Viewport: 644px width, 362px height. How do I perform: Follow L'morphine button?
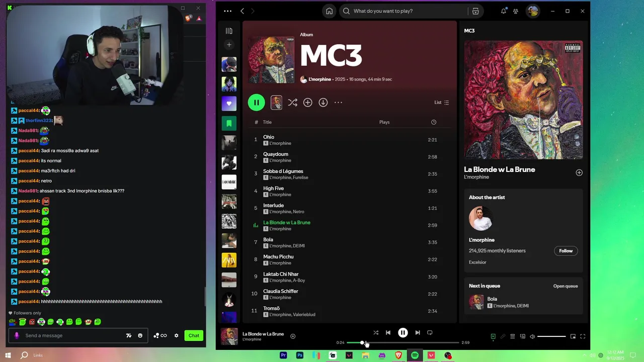pos(566,251)
